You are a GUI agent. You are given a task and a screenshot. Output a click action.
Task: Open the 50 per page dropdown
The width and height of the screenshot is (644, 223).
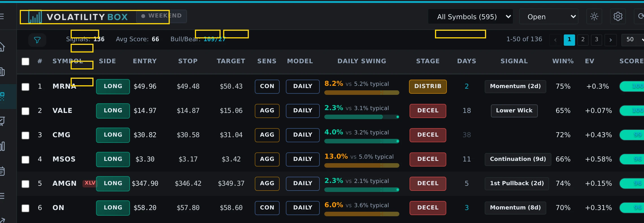click(x=633, y=40)
